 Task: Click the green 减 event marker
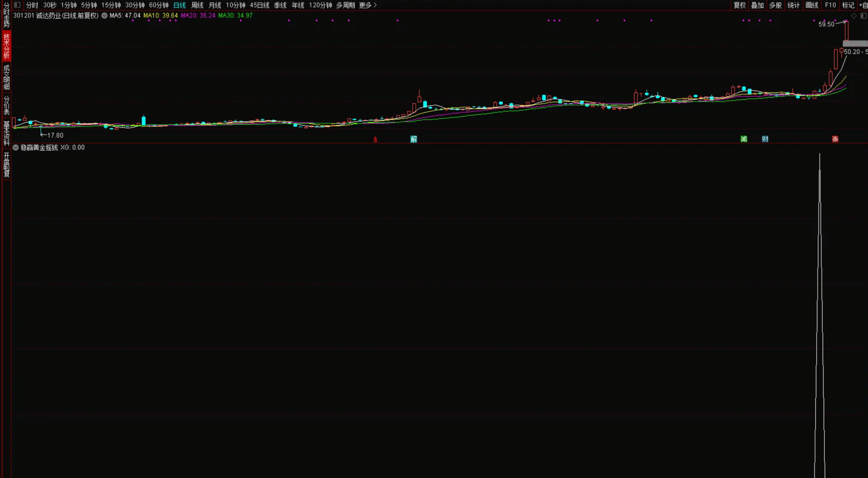[x=744, y=139]
